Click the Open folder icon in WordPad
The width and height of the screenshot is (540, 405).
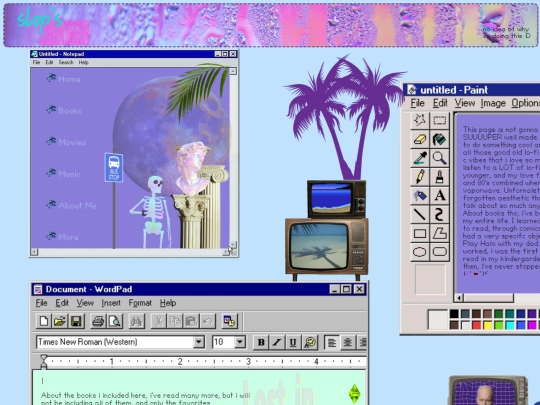(x=60, y=321)
